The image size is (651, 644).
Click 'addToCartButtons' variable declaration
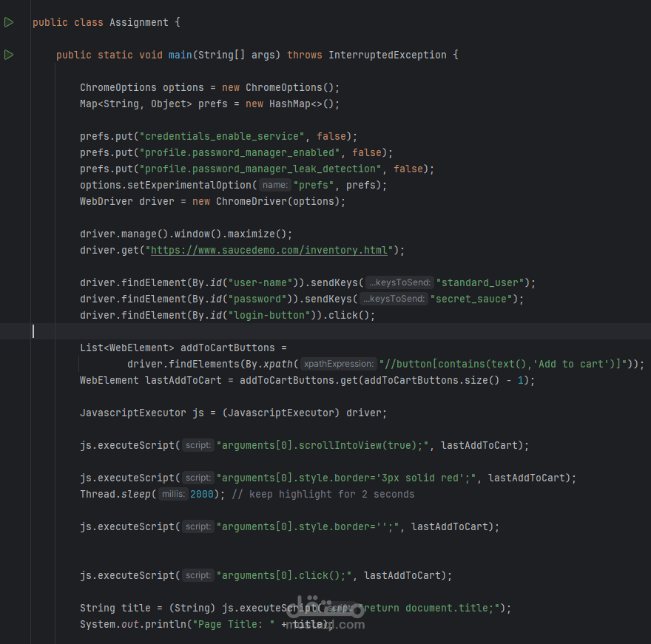tap(228, 348)
